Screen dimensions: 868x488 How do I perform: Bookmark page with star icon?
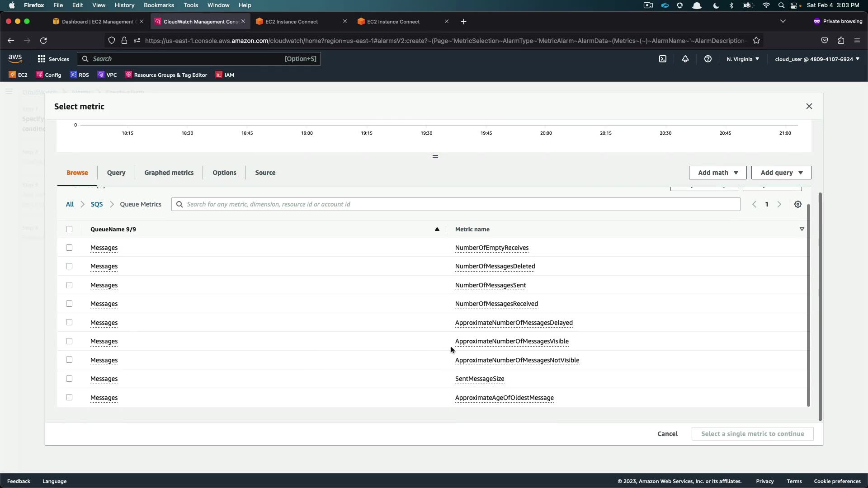pos(756,41)
